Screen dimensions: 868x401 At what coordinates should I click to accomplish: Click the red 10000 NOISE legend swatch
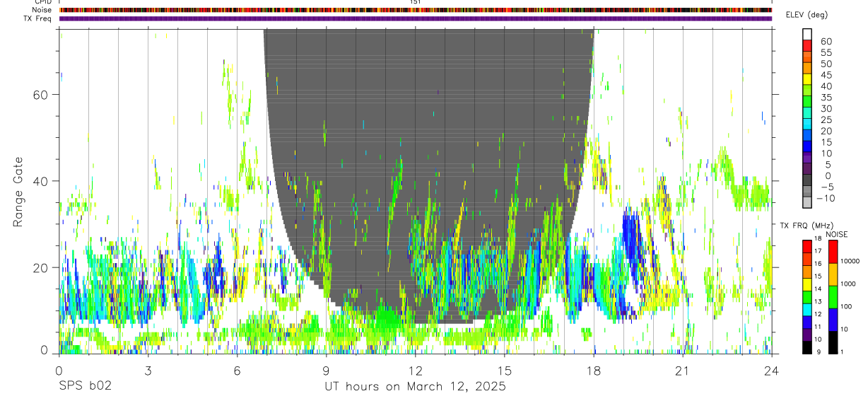[x=833, y=251]
